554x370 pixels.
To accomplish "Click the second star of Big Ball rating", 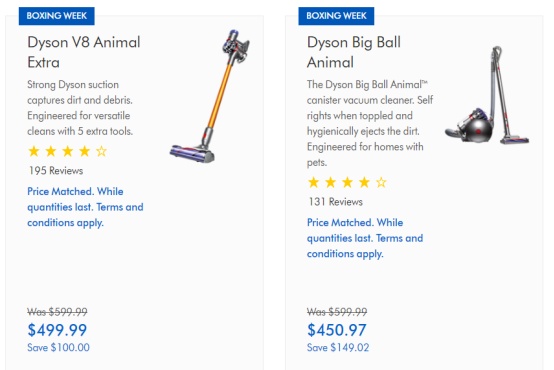I will click(330, 182).
